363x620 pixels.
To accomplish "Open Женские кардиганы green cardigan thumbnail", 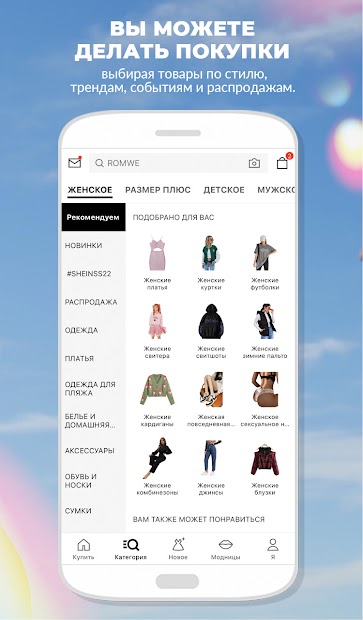I will (x=157, y=389).
